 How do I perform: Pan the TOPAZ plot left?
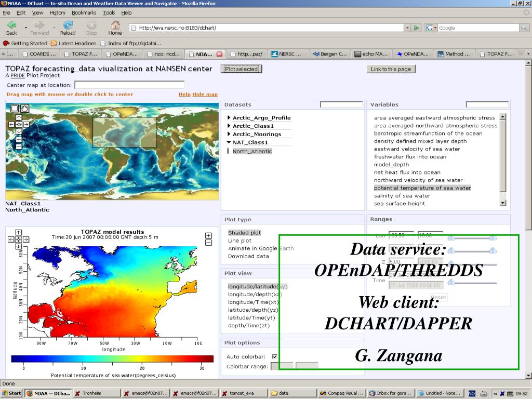coord(11,240)
